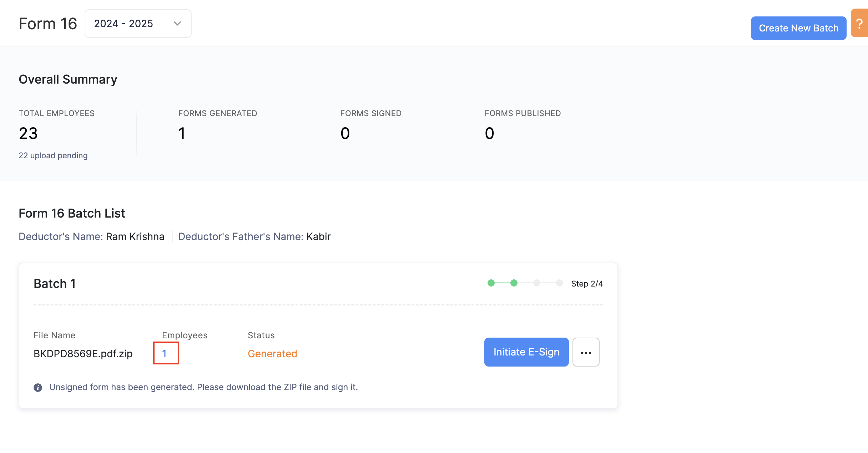Click the Forms Signed count

pyautogui.click(x=345, y=134)
